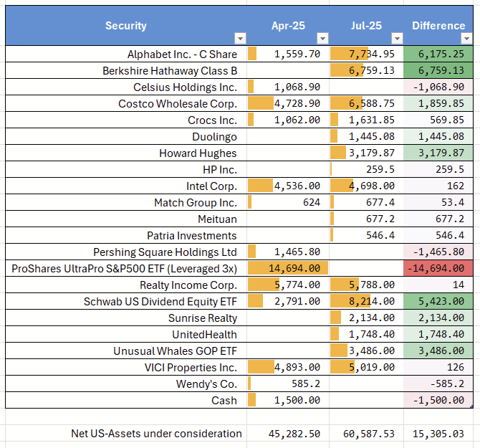Select the Difference header cell
Viewport: 480px width, 448px height.
coord(438,26)
